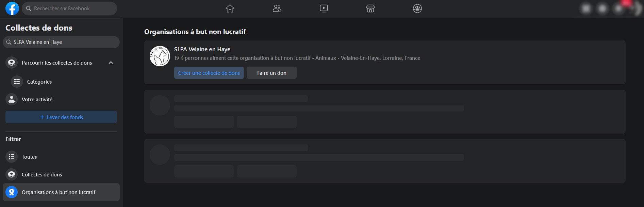Open the SLPA Velaine en Haye title link

202,49
